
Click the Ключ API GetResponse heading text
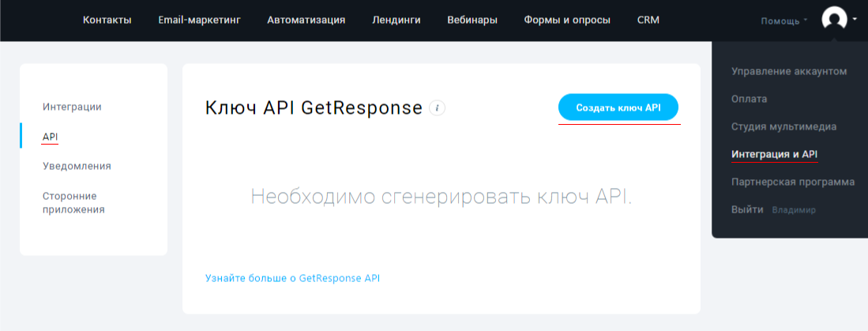(x=314, y=108)
